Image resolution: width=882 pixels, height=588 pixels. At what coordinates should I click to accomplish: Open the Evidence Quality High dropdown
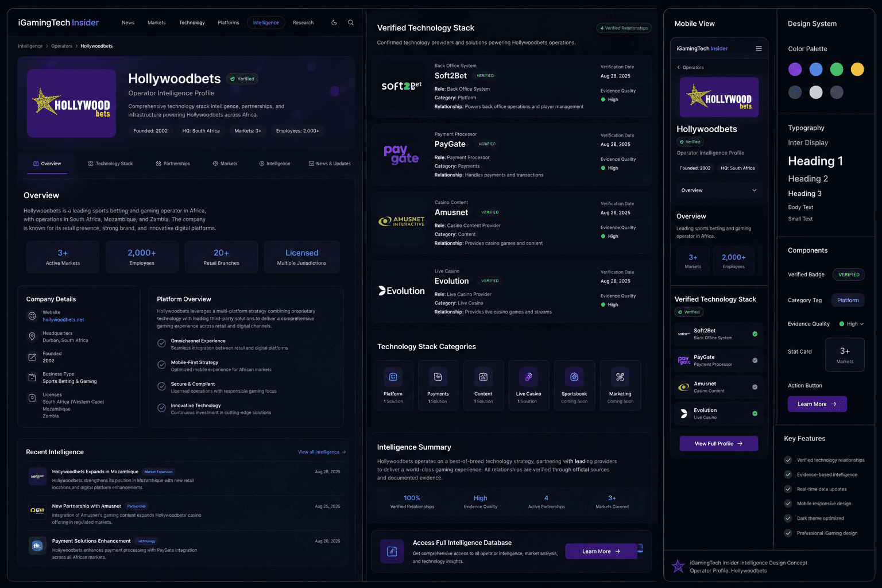click(851, 324)
